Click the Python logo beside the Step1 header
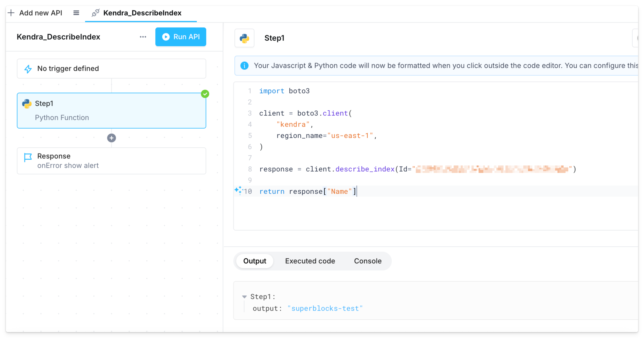 [244, 38]
